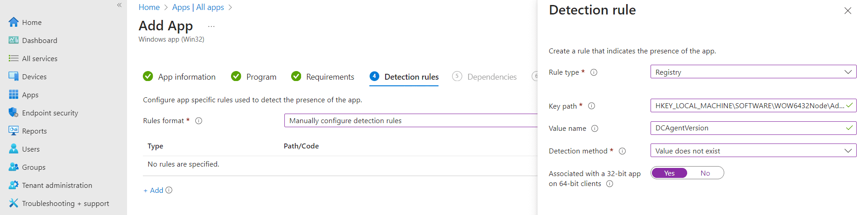Go to Reports in the sidebar
This screenshot has height=215, width=868.
click(34, 131)
